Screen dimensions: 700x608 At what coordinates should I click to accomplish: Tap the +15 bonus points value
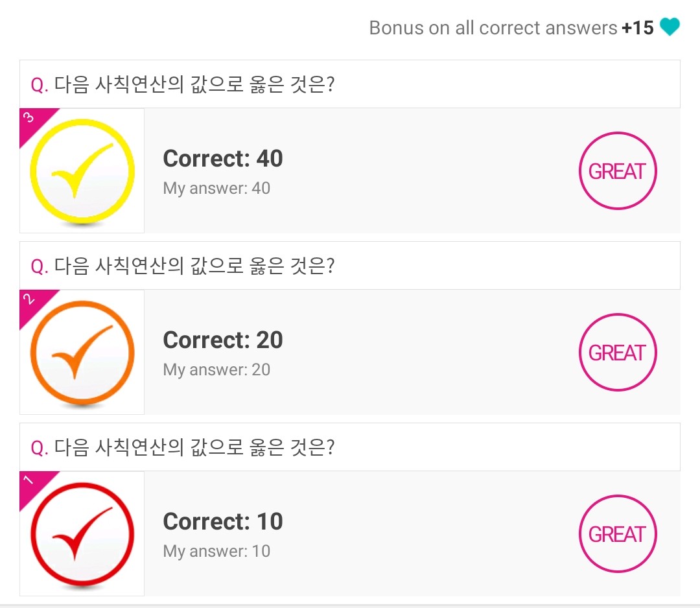click(637, 28)
